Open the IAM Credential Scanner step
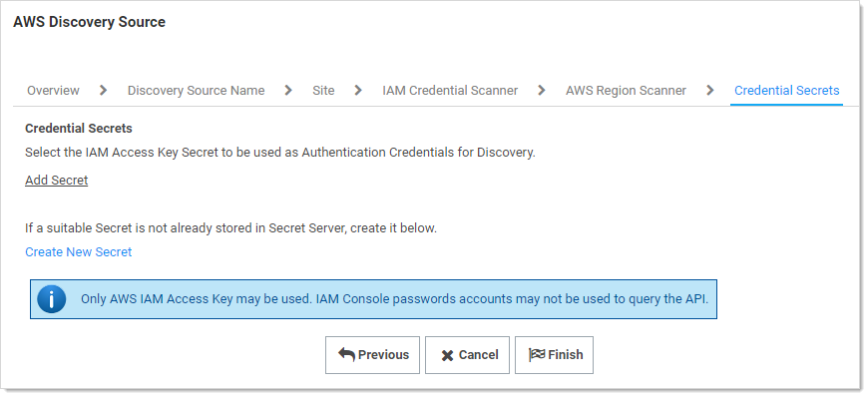The height and width of the screenshot is (397, 868). [x=450, y=90]
